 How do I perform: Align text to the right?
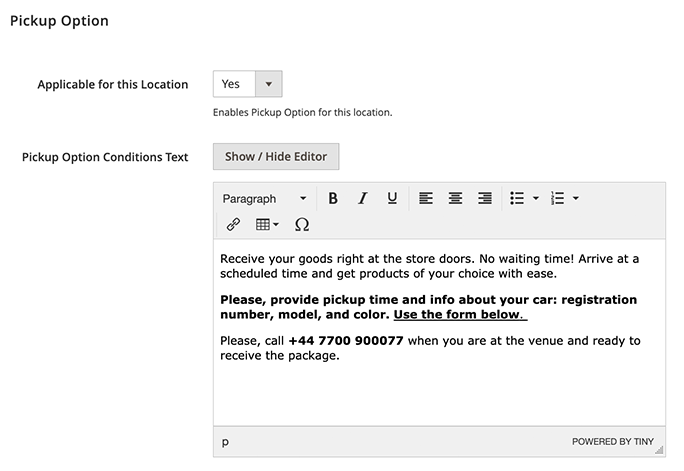click(484, 199)
